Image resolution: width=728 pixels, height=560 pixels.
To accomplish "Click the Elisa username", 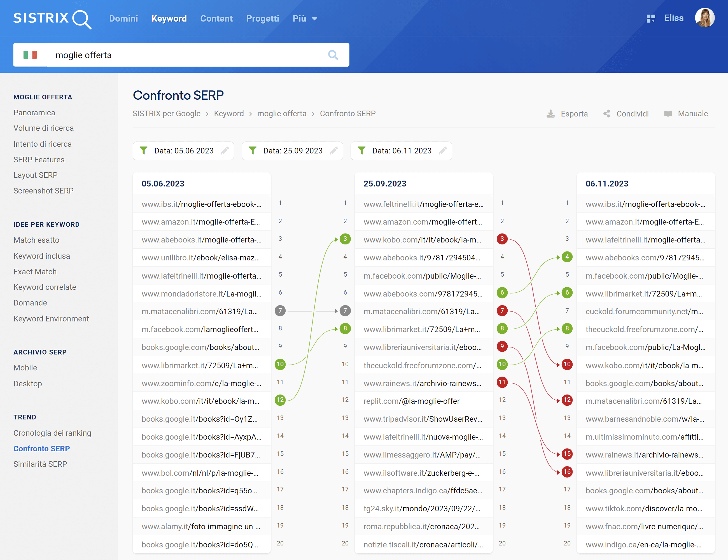I will [x=674, y=18].
